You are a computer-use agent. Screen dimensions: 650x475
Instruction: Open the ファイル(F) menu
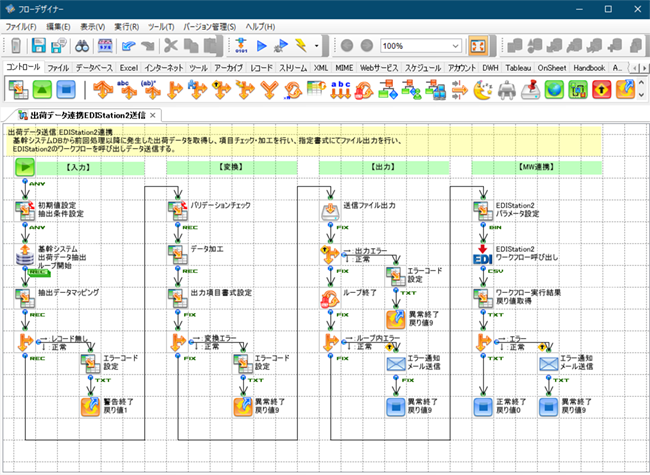click(x=21, y=27)
